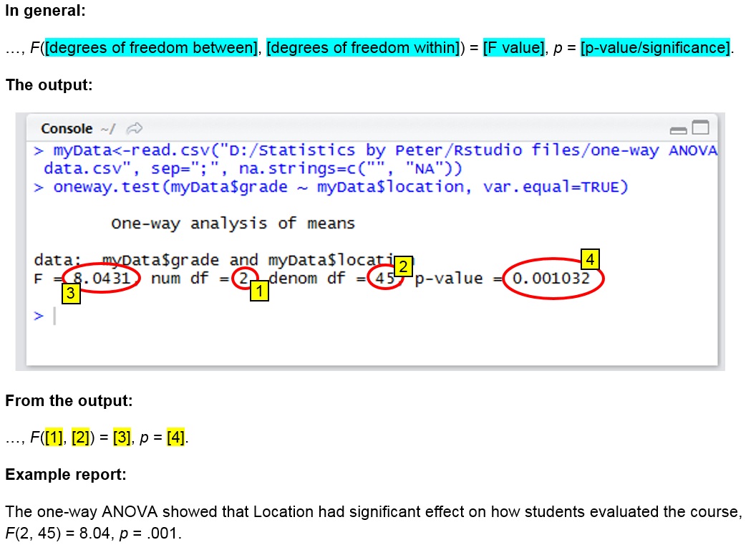Screen dimensions: 756x550
Task: Click the circled p-value 0.001032
Action: pos(552,279)
